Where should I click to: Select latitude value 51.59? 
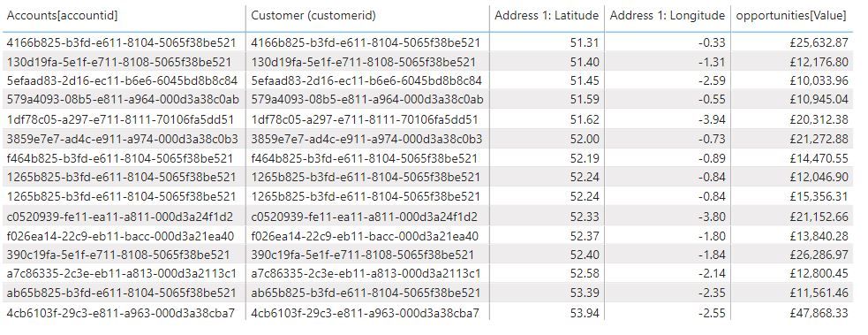coord(585,100)
